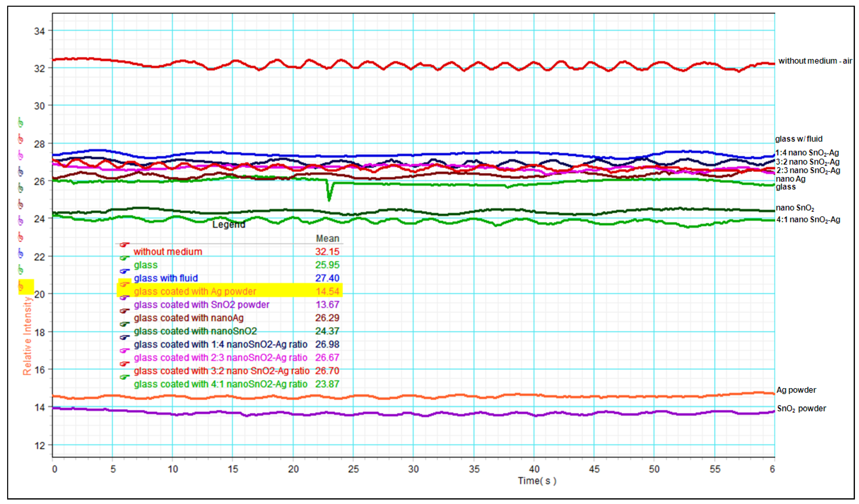
Task: Click the purple pointer icon for SnO2 powder
Action: pos(124,298)
